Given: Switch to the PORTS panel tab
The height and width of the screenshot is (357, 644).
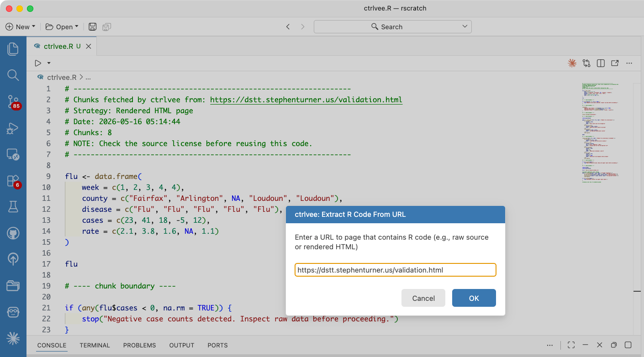Looking at the screenshot, I should pos(217,345).
